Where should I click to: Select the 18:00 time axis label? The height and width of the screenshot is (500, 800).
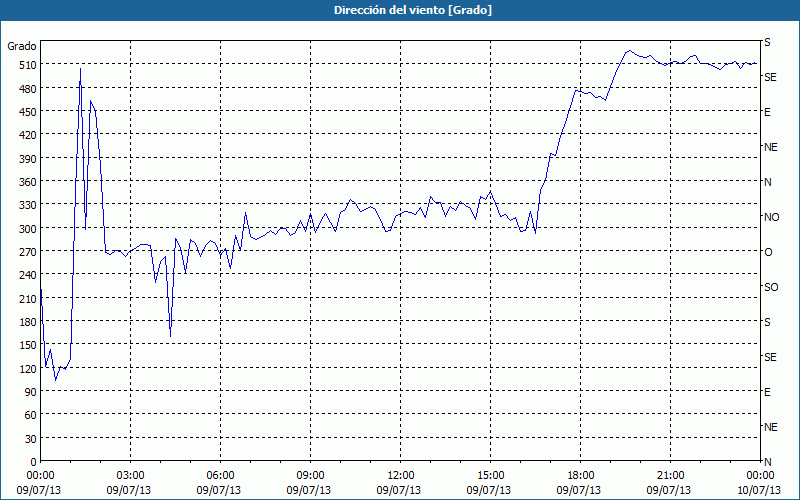point(581,476)
